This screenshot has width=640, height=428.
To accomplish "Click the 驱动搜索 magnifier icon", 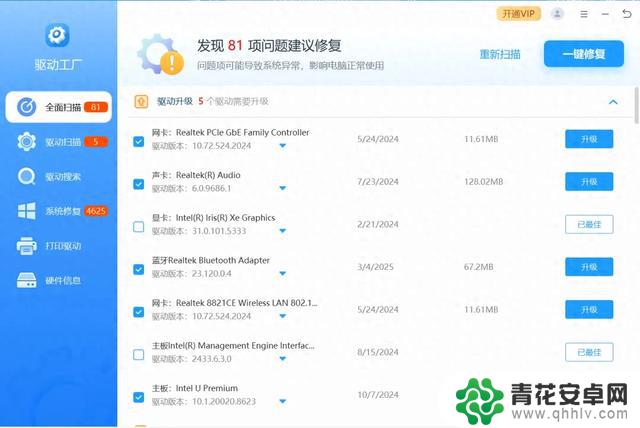I will [x=27, y=176].
